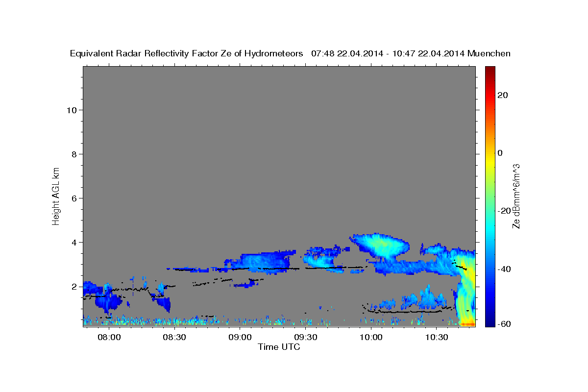
Task: Click the height tick label '6'
Action: (74, 198)
